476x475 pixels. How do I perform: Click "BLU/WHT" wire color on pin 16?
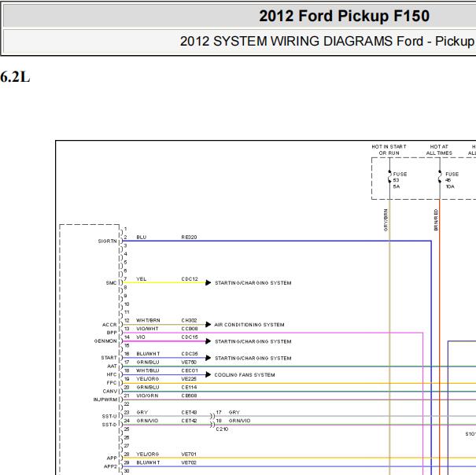[148, 354]
